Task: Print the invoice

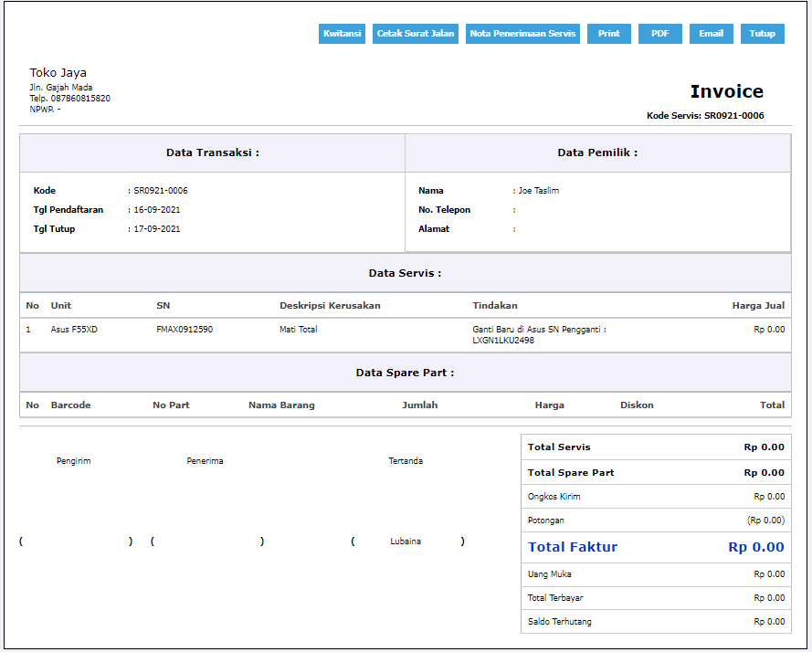Action: pyautogui.click(x=609, y=34)
